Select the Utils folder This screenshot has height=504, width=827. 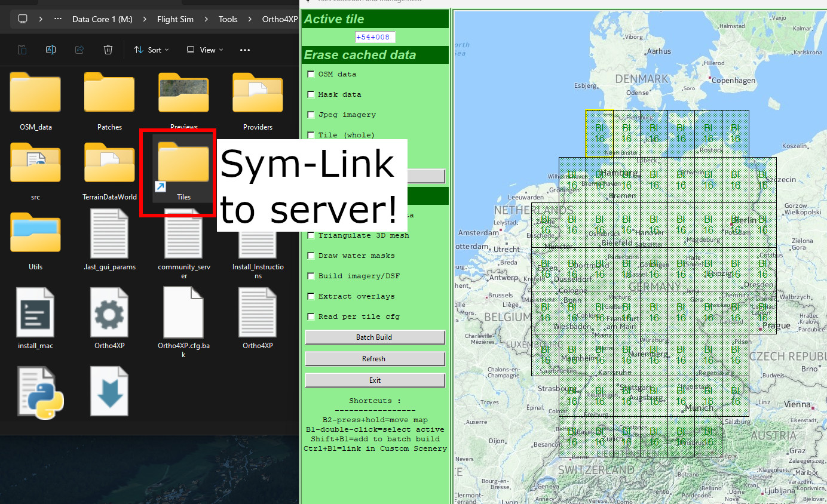(x=35, y=240)
